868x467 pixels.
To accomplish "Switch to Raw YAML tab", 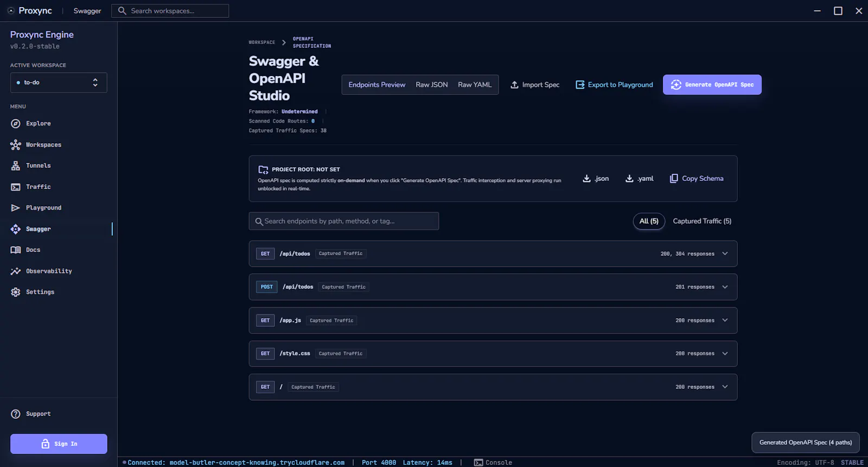I will [x=475, y=85].
